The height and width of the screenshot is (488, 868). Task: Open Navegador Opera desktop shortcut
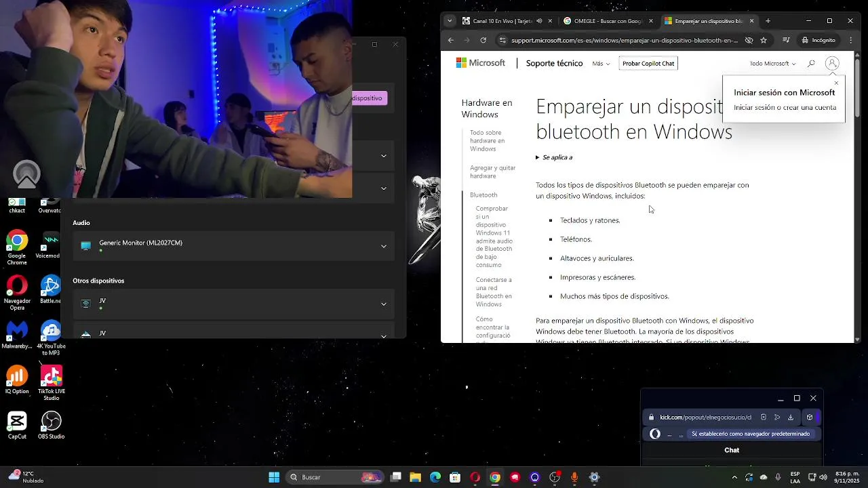(x=17, y=293)
